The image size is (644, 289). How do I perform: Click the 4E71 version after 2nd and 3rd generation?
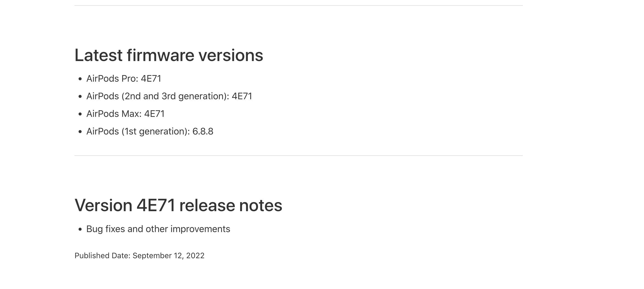point(242,96)
